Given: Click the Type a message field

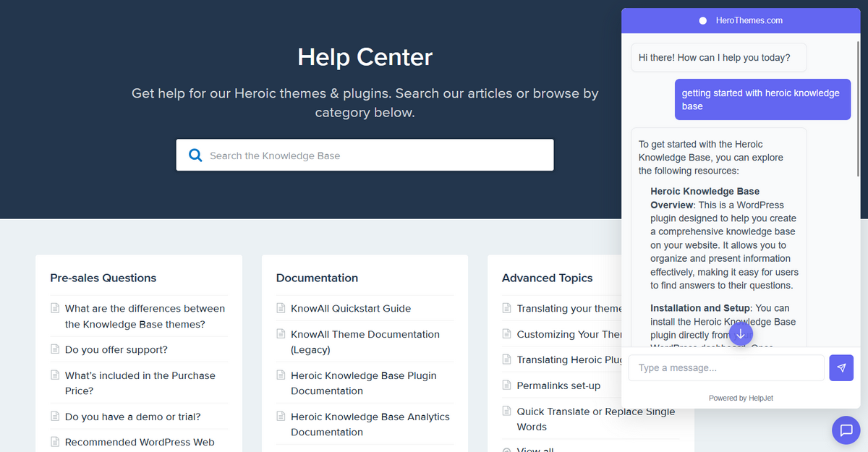Looking at the screenshot, I should [x=726, y=367].
